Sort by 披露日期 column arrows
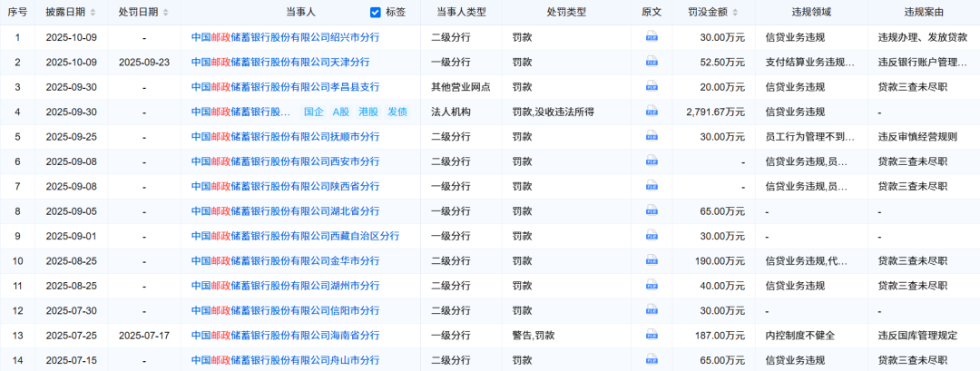Image resolution: width=980 pixels, height=371 pixels. tap(93, 13)
